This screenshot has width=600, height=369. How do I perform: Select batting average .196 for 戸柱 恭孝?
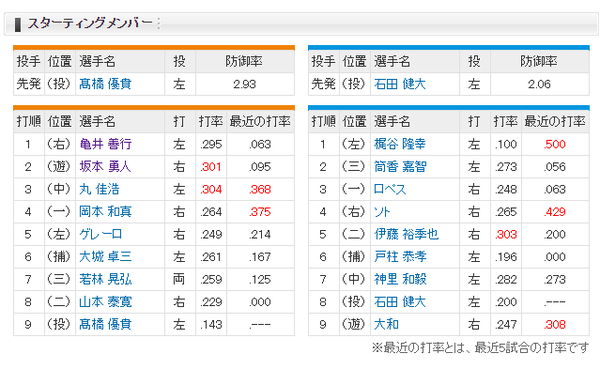click(506, 257)
